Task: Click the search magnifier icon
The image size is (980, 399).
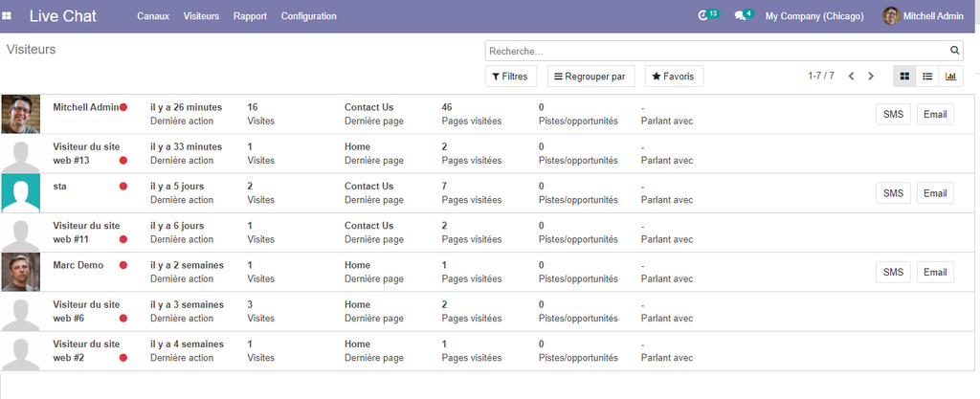Action: pyautogui.click(x=954, y=51)
